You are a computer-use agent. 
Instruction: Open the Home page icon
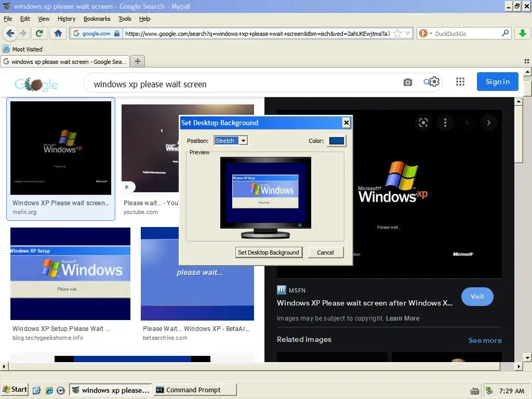pyautogui.click(x=58, y=33)
